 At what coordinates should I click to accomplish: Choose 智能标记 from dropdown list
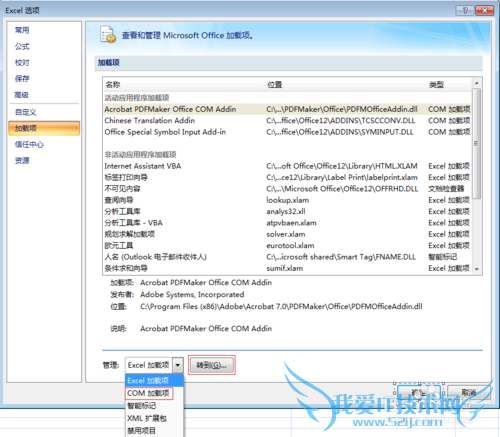154,406
